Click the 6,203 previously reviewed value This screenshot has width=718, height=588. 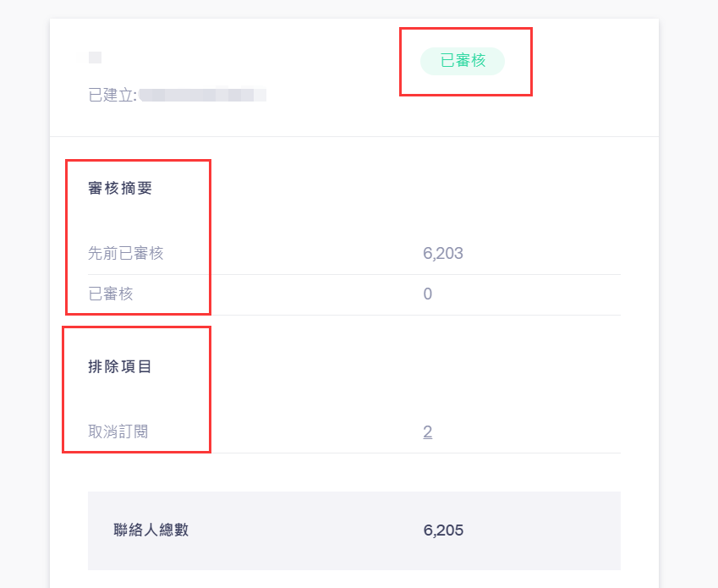(x=443, y=253)
